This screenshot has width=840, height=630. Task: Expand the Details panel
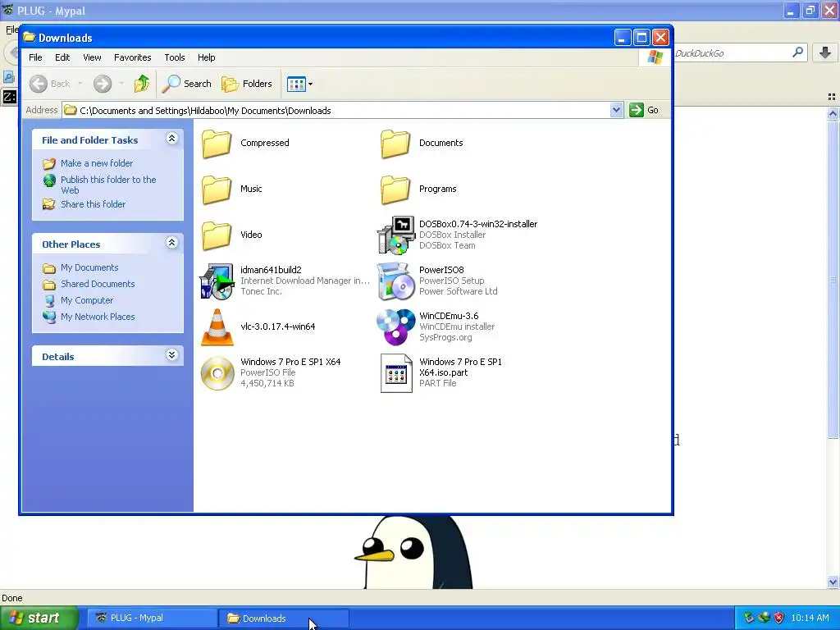pos(172,355)
